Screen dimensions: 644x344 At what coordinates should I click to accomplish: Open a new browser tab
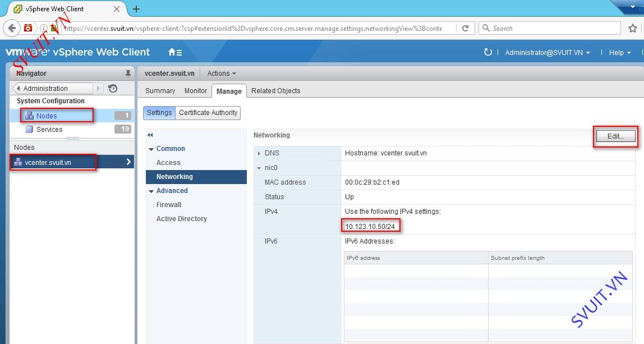tap(136, 8)
